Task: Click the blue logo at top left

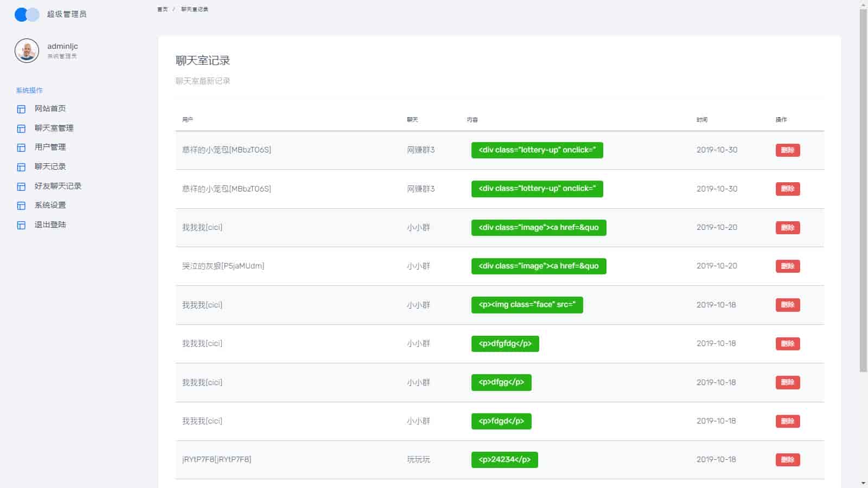Action: (x=27, y=15)
